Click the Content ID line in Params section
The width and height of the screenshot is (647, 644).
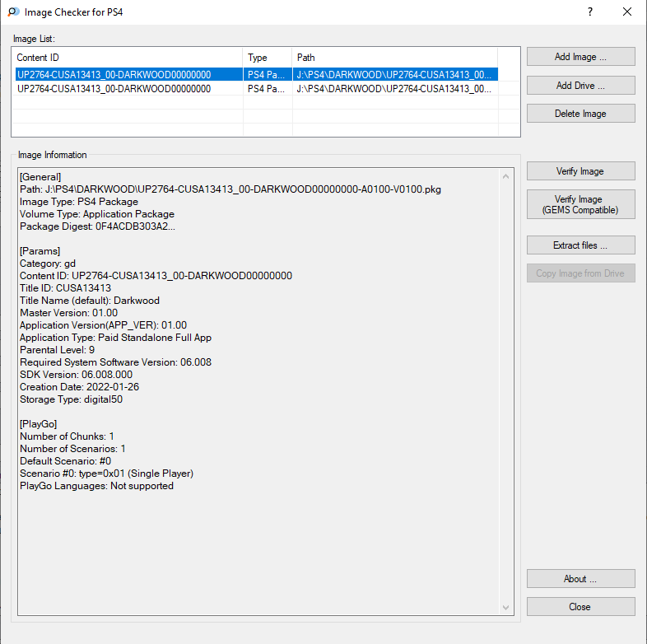[156, 276]
